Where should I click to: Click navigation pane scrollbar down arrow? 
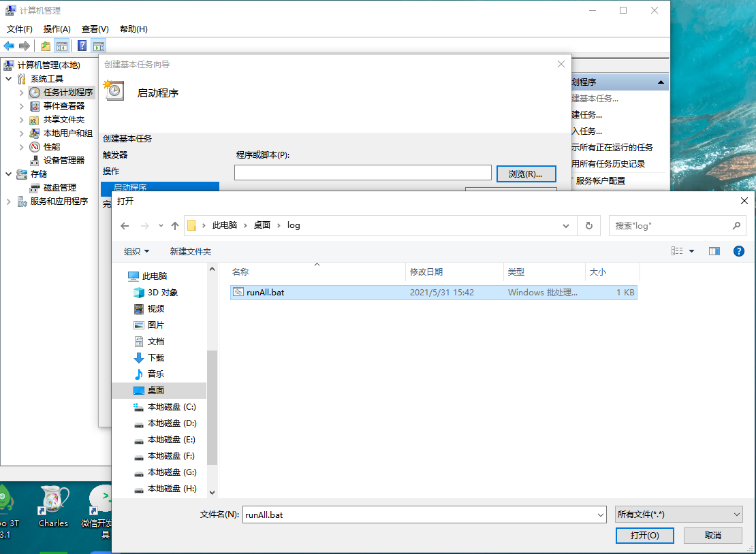pos(212,493)
